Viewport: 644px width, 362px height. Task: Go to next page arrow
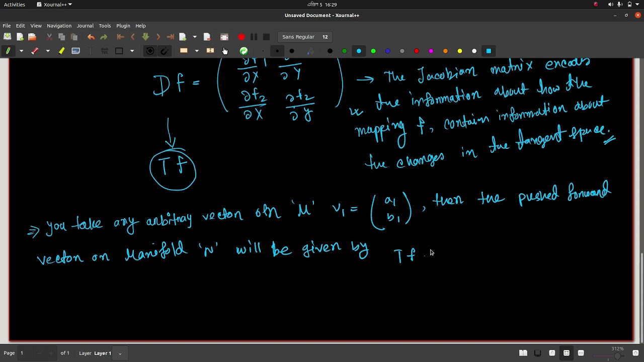pos(158,37)
